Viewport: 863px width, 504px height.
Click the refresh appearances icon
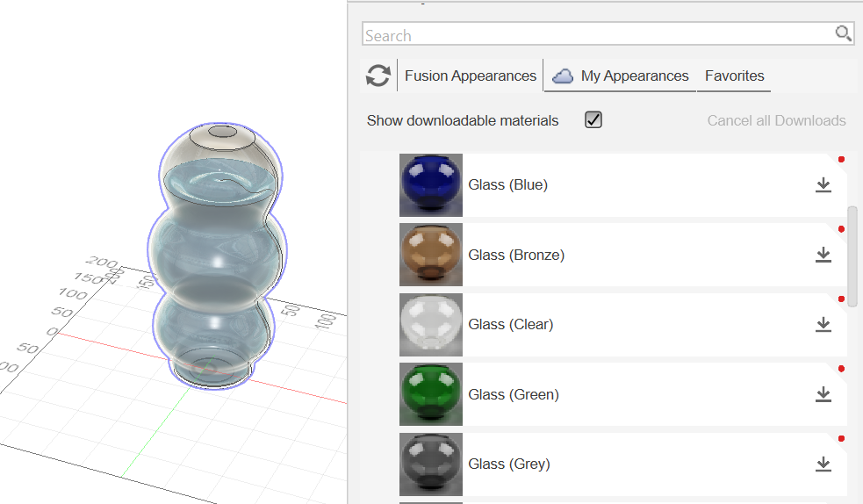378,76
